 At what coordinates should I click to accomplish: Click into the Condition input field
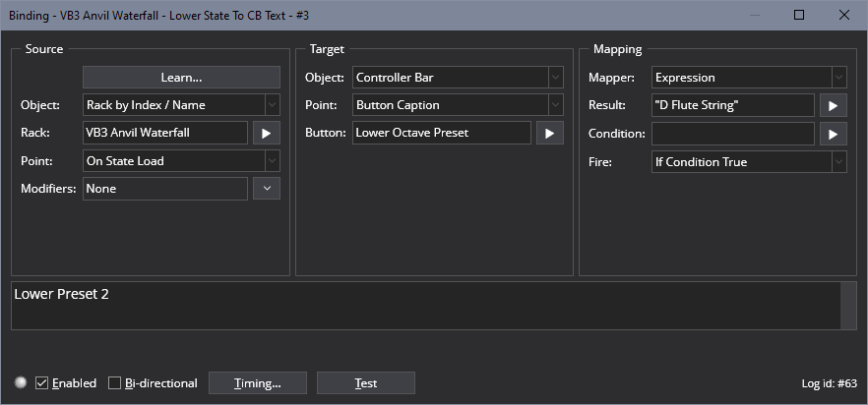click(733, 134)
